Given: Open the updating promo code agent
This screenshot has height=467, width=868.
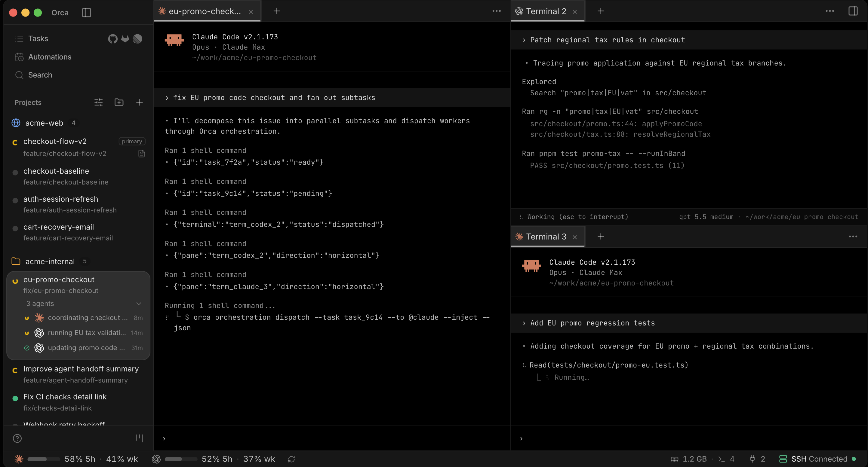Looking at the screenshot, I should click(83, 348).
